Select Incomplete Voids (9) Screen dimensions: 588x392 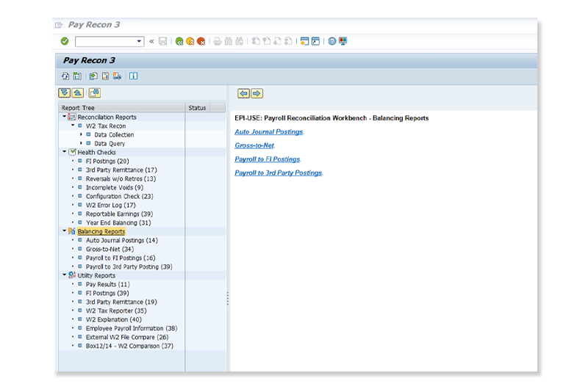click(115, 188)
